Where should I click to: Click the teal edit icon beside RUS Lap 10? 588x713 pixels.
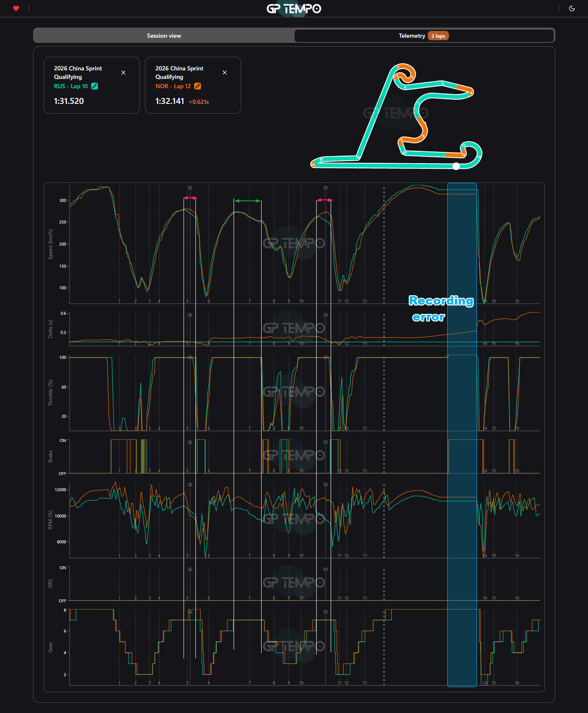click(95, 86)
